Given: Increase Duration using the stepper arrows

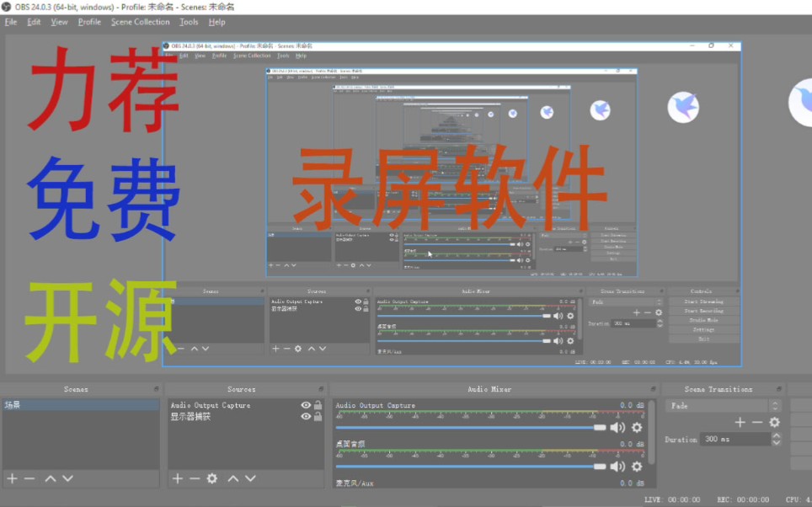Looking at the screenshot, I should pyautogui.click(x=776, y=437).
